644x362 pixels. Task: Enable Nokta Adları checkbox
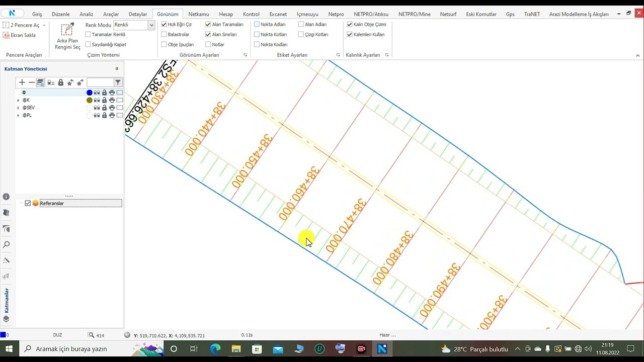pyautogui.click(x=257, y=24)
